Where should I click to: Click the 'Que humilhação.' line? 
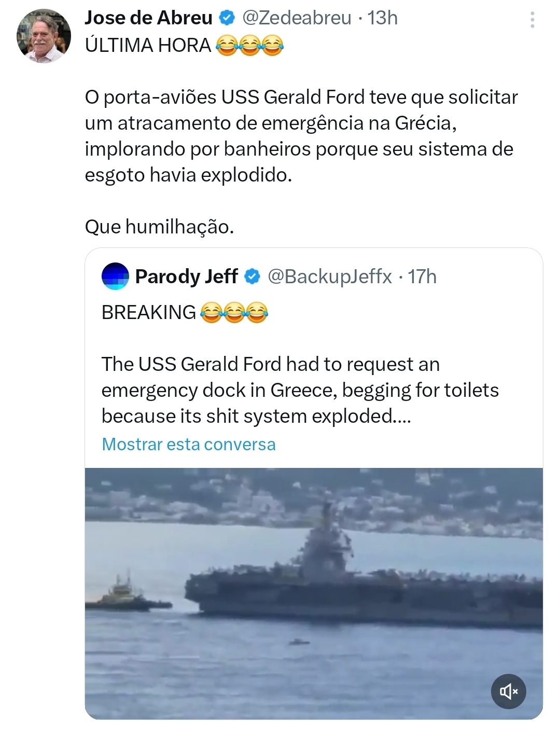(x=159, y=227)
